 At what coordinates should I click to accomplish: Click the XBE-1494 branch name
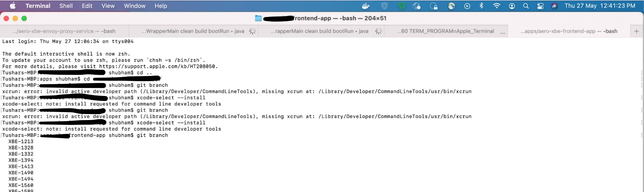(x=21, y=179)
